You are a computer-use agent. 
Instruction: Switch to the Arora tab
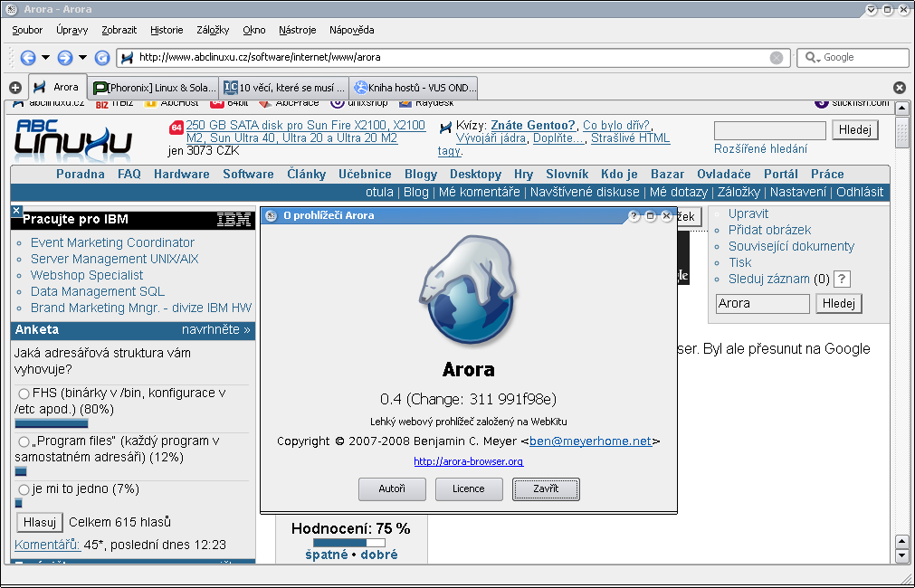58,87
